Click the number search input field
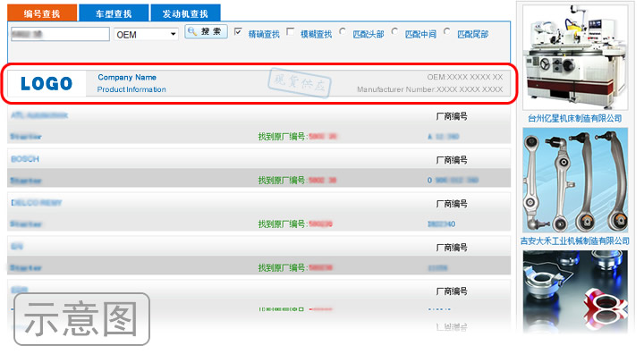 point(60,34)
